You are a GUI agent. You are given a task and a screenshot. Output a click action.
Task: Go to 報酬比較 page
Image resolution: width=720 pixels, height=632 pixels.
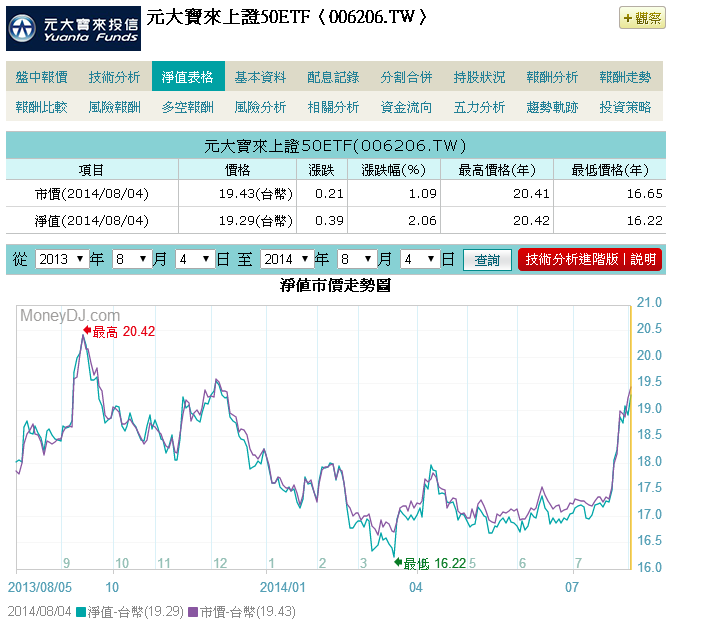(x=42, y=107)
